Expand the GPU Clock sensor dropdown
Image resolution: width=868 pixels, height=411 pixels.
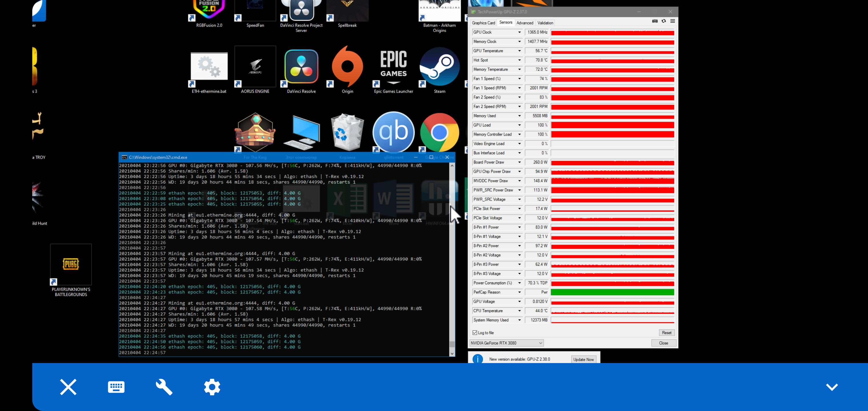tap(519, 32)
